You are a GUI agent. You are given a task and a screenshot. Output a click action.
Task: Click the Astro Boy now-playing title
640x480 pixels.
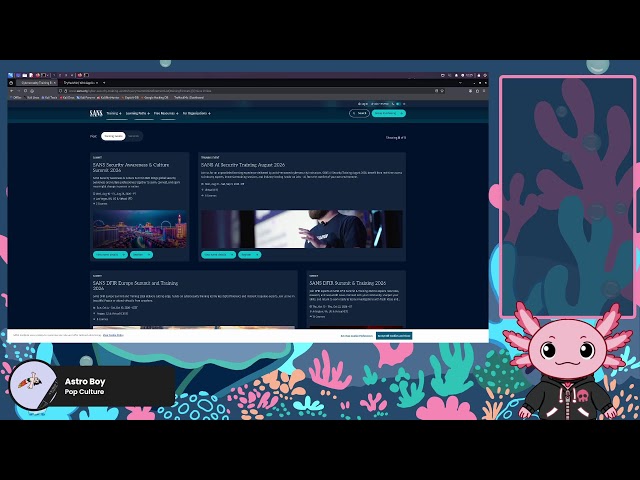[x=85, y=381]
